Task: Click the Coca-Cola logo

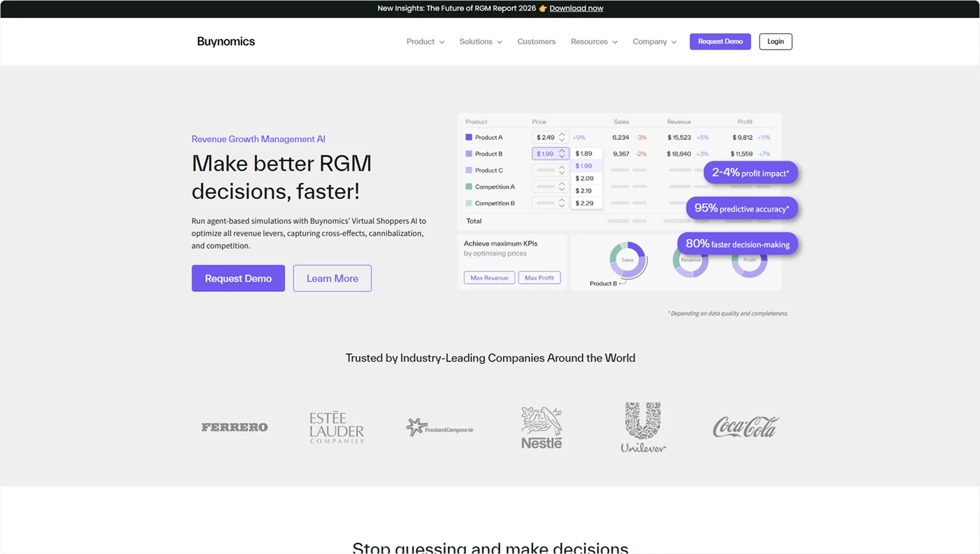Action: click(745, 427)
